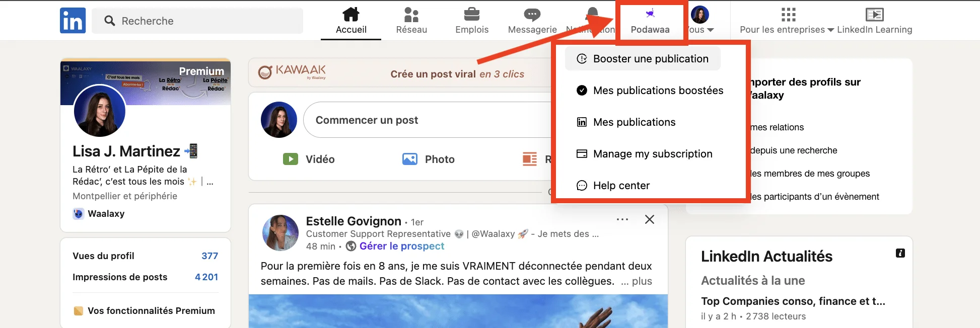The height and width of the screenshot is (328, 980).
Task: Open the LinkedIn Learning icon
Action: click(875, 15)
